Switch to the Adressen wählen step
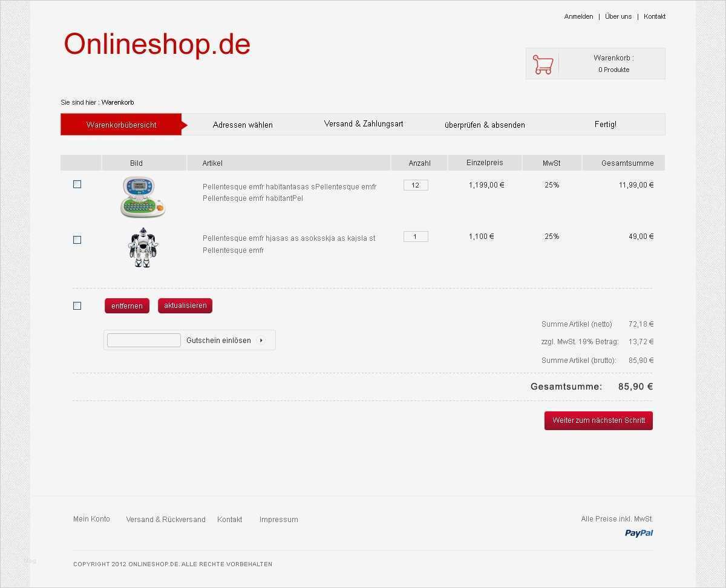 point(243,125)
